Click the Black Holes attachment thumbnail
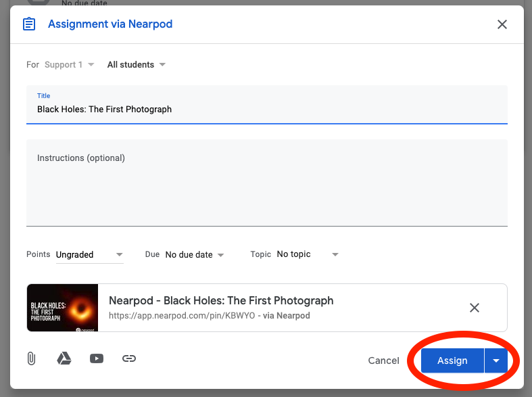The height and width of the screenshot is (397, 532). (63, 308)
